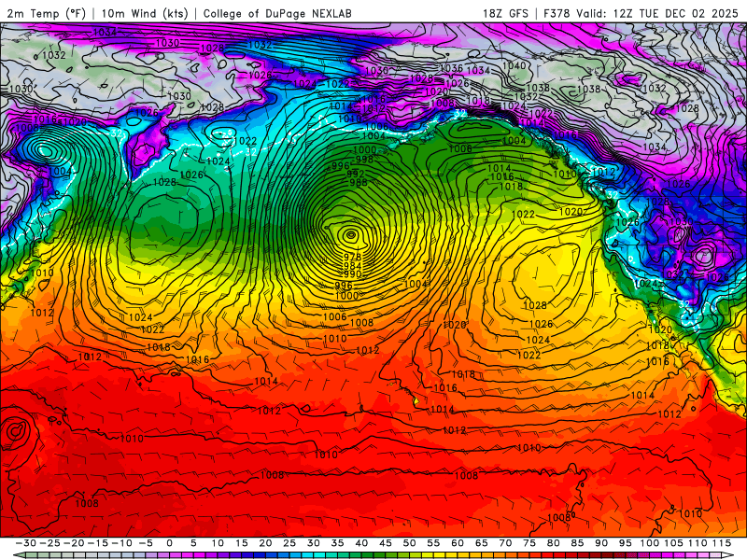The height and width of the screenshot is (560, 747).
Task: Click the deep low pressure center of the cyclone
Action: (x=351, y=234)
